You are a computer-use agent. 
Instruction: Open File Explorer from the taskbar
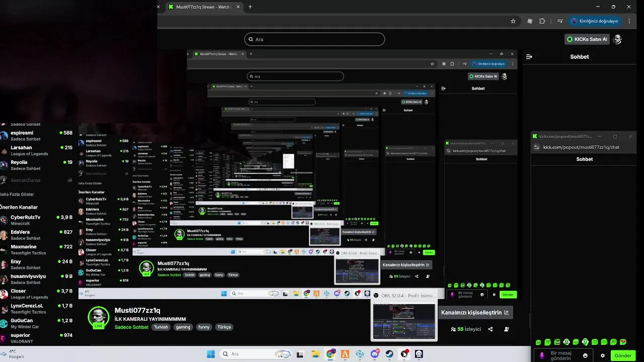(315, 354)
